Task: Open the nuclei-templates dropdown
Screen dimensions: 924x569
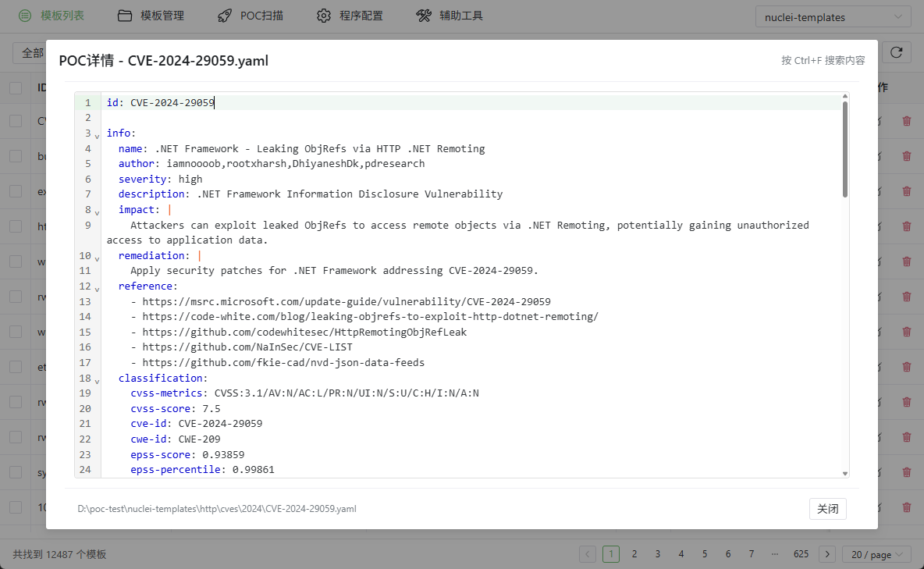Action: (x=833, y=16)
